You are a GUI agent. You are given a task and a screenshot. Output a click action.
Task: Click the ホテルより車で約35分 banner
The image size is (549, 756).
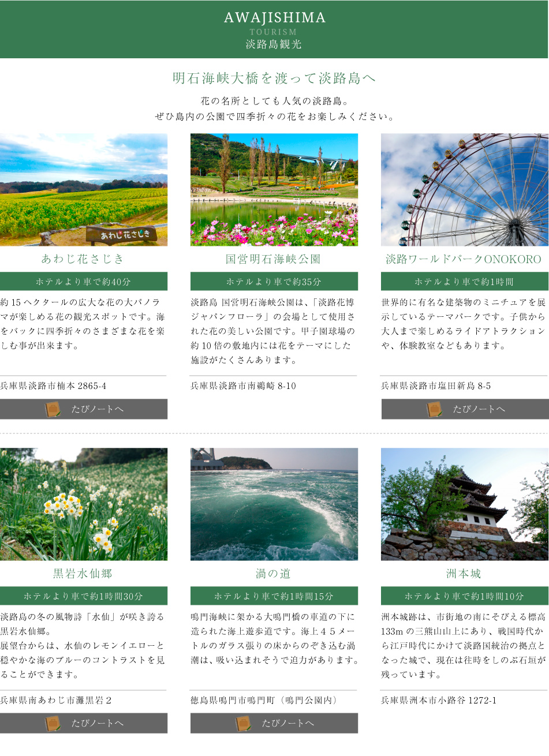(x=274, y=281)
